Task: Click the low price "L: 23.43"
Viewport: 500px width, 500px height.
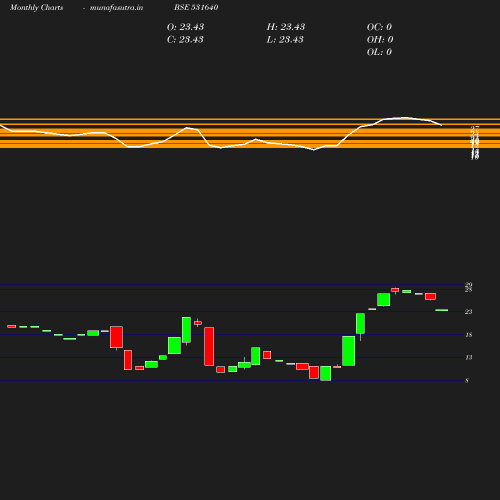Action: point(285,40)
